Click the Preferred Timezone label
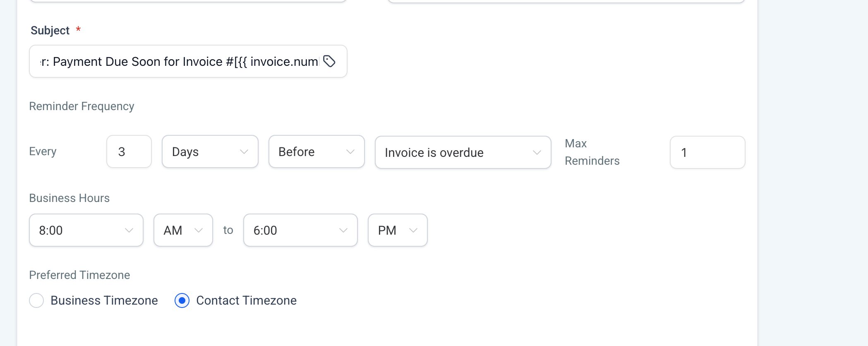Viewport: 868px width, 346px height. tap(79, 275)
